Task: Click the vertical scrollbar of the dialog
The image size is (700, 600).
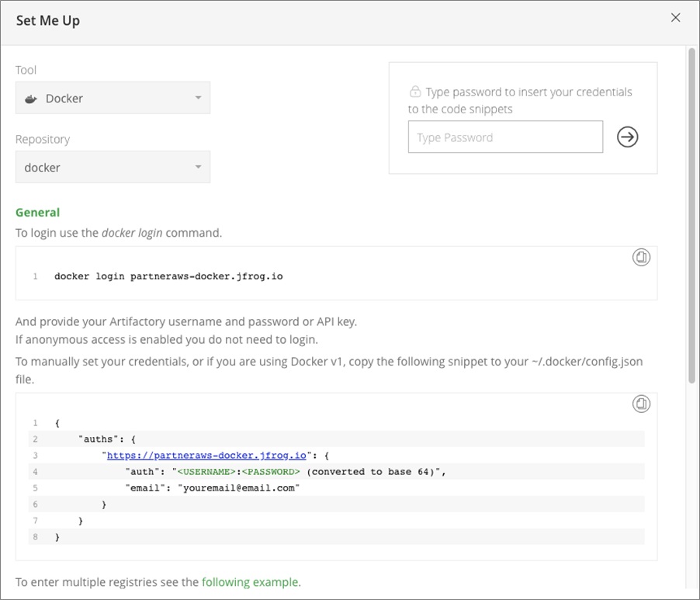Action: [x=692, y=216]
